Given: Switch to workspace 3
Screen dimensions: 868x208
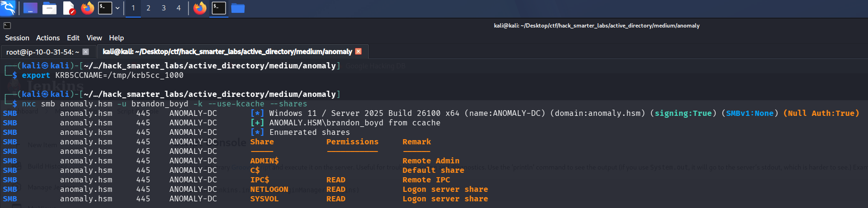Looking at the screenshot, I should click(x=164, y=8).
